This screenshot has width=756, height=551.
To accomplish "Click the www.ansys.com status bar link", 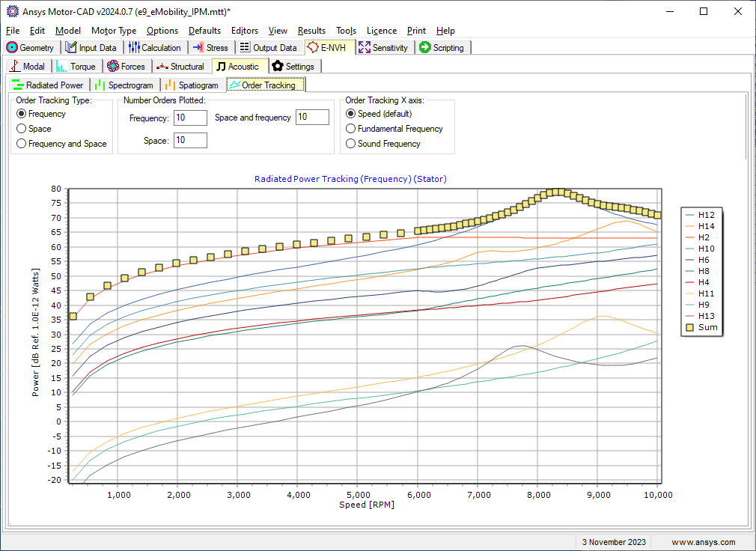I will click(x=704, y=542).
